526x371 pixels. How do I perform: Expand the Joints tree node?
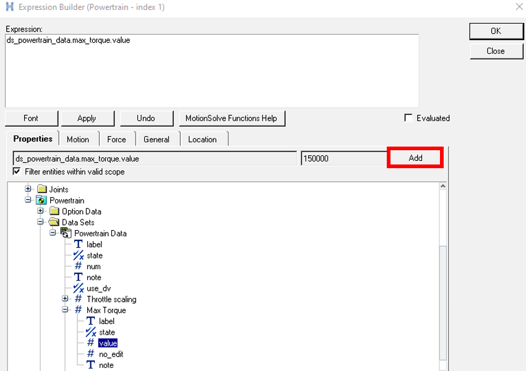pos(28,189)
